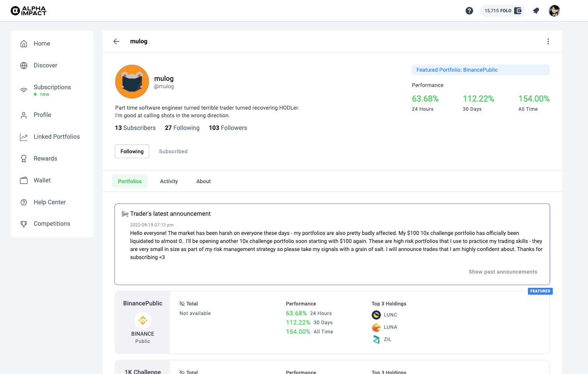588x374 pixels.
Task: Open the help question mark icon
Action: (x=469, y=11)
